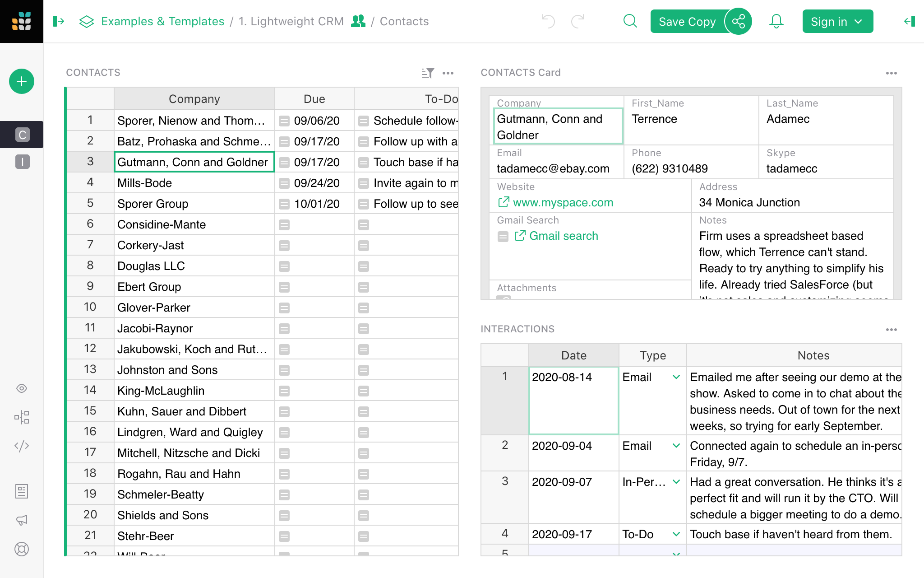Screen dimensions: 924x578
Task: Toggle the share icon next to Save Copy
Action: tap(739, 21)
